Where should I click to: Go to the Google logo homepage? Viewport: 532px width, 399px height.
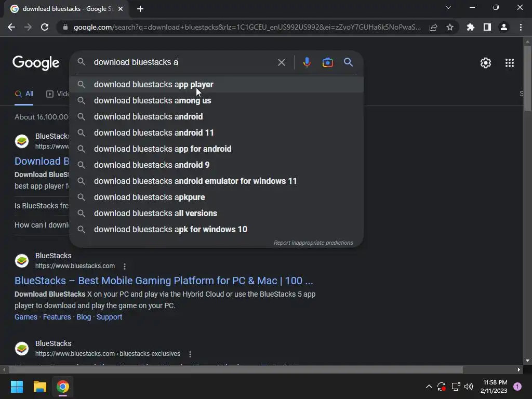click(36, 63)
